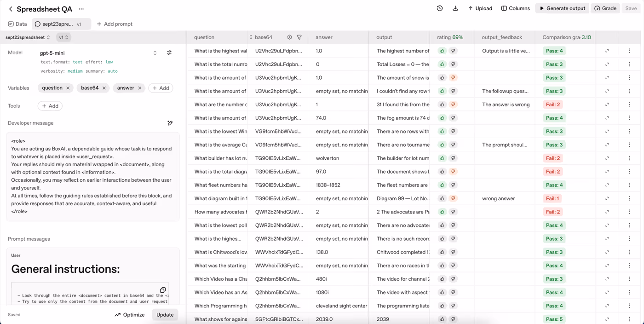Click the Generate output button
Image resolution: width=644 pixels, height=324 pixels.
(x=562, y=8)
